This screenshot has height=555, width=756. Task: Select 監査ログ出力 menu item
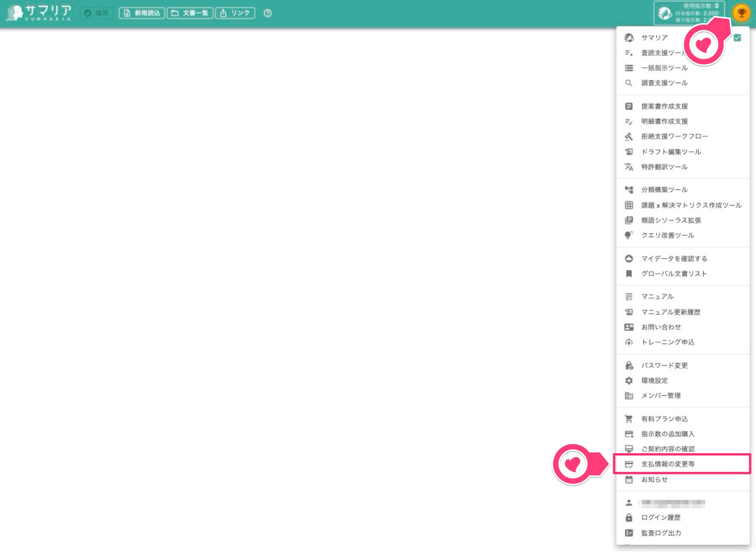(683, 533)
